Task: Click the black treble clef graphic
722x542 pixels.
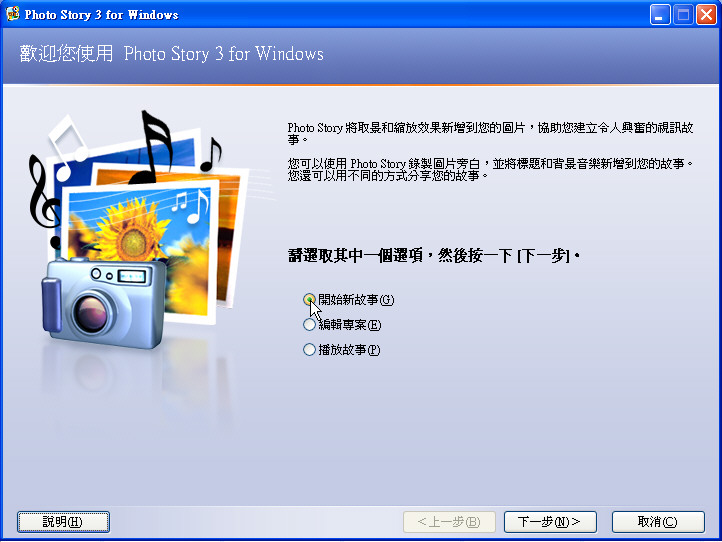Action: click(x=43, y=190)
